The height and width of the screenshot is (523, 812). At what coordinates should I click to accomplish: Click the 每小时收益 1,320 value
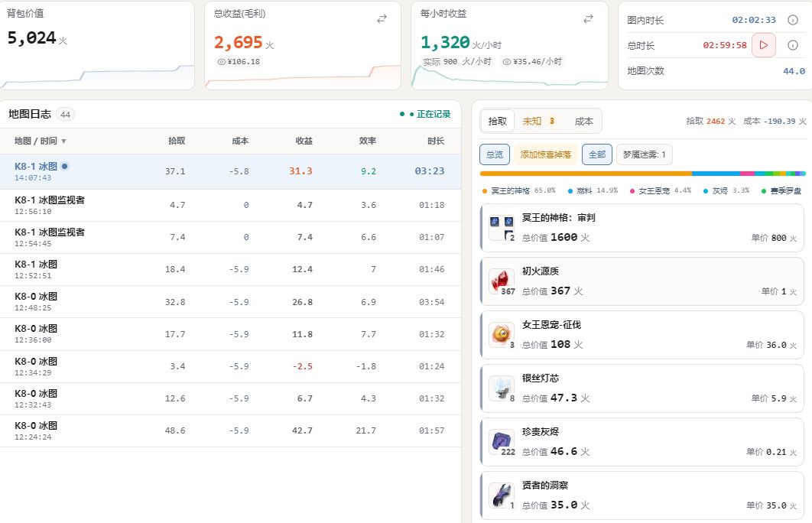point(445,42)
